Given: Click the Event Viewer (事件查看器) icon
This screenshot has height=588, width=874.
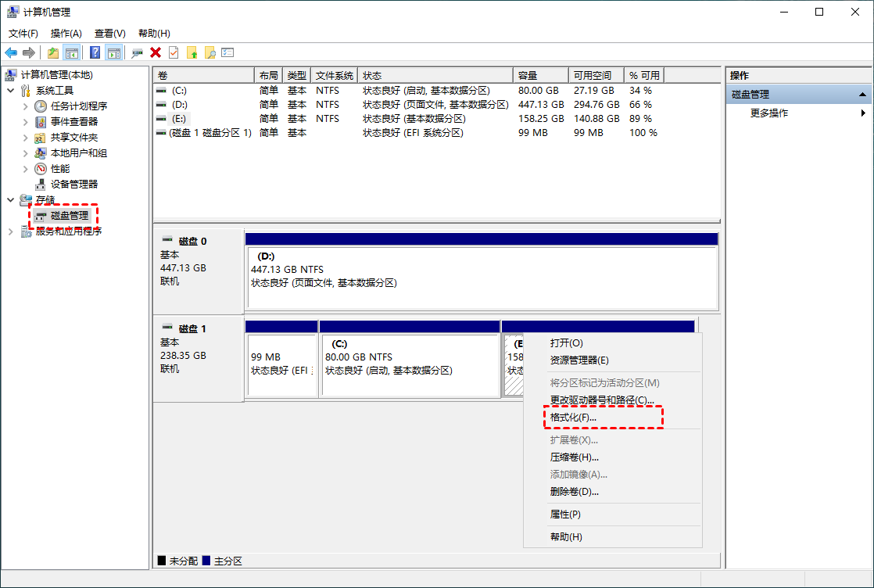Looking at the screenshot, I should point(41,121).
